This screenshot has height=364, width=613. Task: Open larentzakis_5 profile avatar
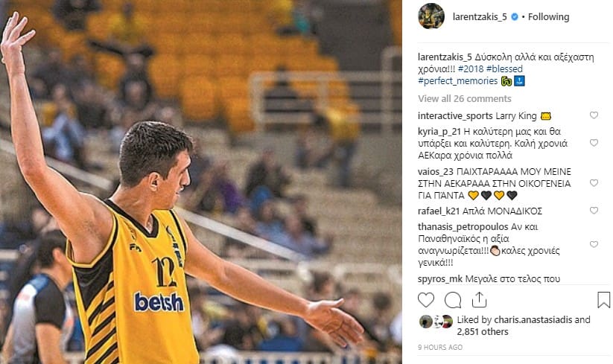pos(431,16)
